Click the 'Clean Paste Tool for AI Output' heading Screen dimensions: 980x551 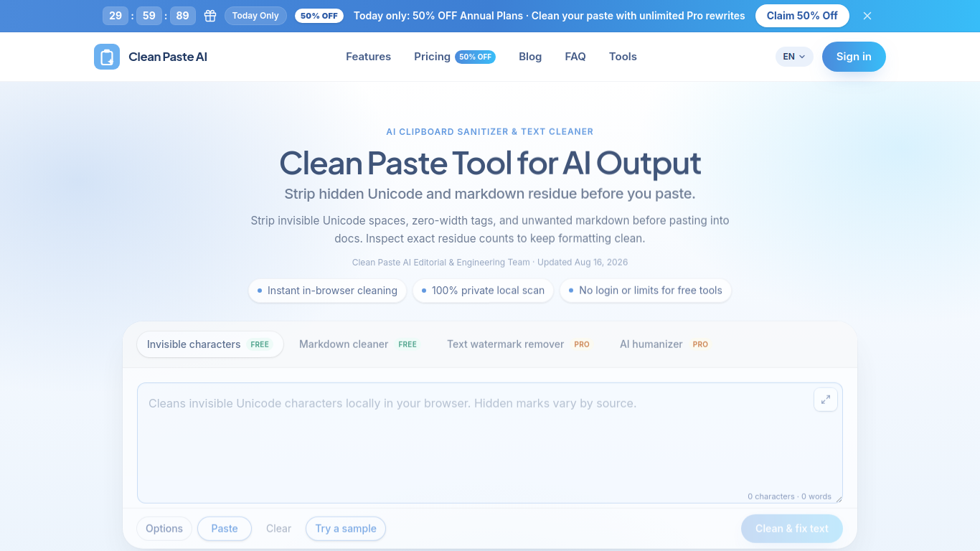pyautogui.click(x=490, y=163)
